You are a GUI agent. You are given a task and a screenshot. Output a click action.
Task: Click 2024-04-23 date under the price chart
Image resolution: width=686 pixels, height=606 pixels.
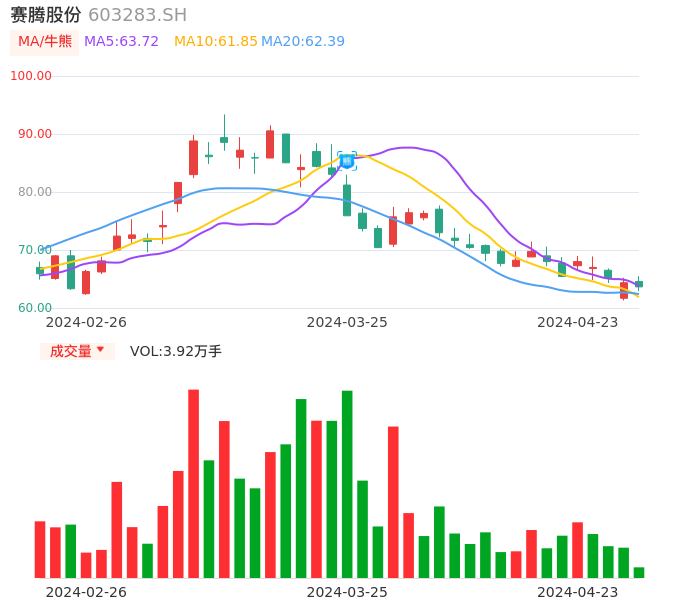(x=578, y=322)
